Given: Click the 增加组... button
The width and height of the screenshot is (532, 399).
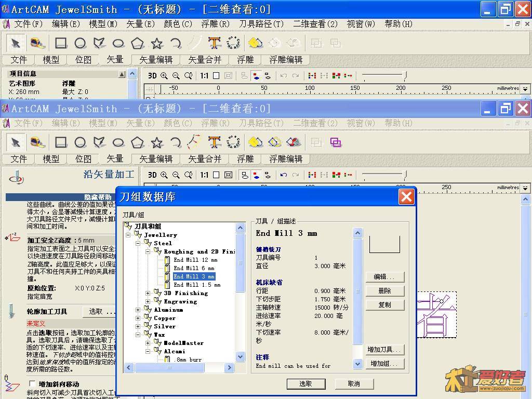Looking at the screenshot, I should 385,363.
